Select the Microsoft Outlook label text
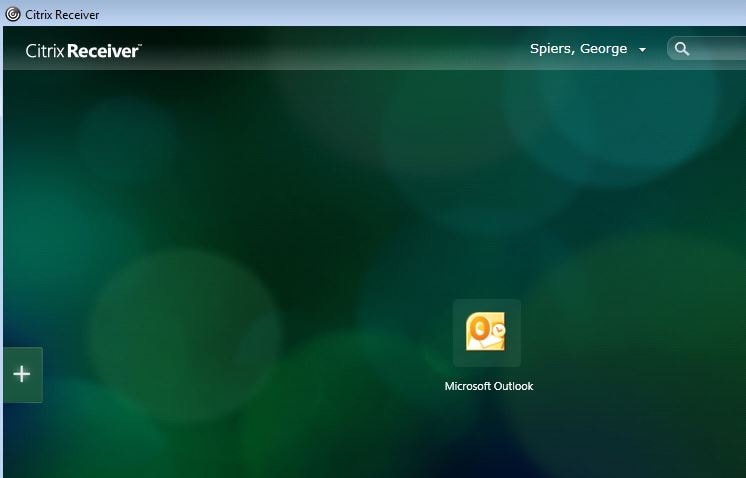This screenshot has height=478, width=746. point(489,386)
